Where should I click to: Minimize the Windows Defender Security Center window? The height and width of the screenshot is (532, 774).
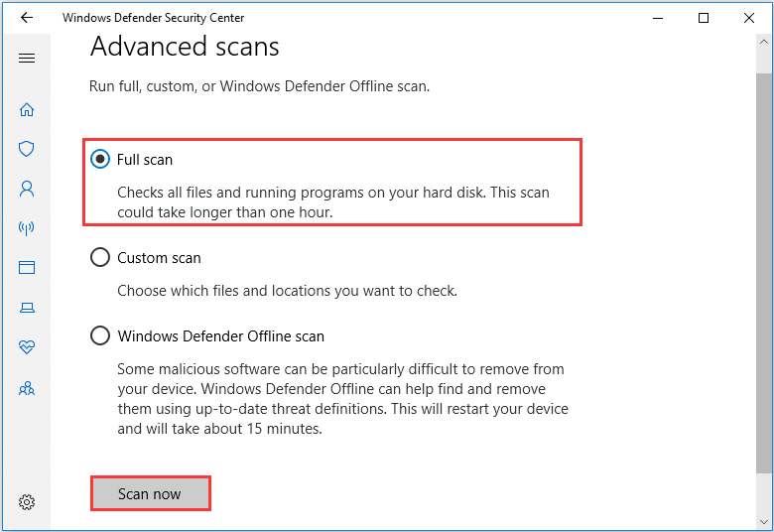(x=658, y=18)
